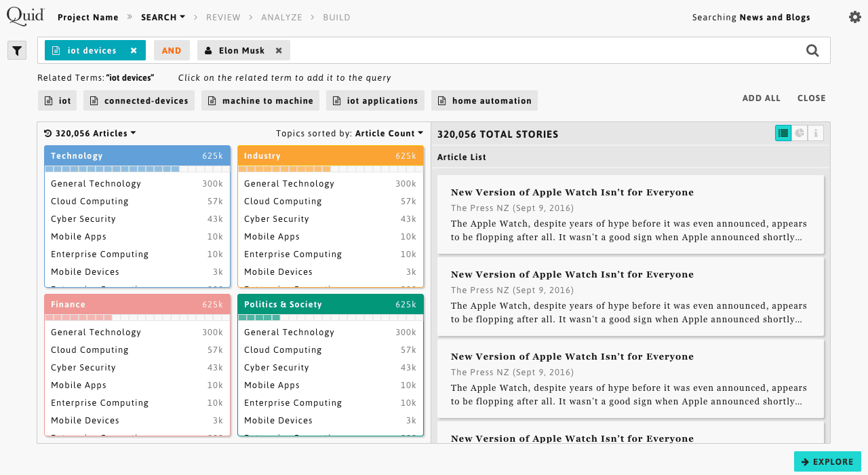The height and width of the screenshot is (475, 868).
Task: Close the related terms panel
Action: (x=812, y=98)
